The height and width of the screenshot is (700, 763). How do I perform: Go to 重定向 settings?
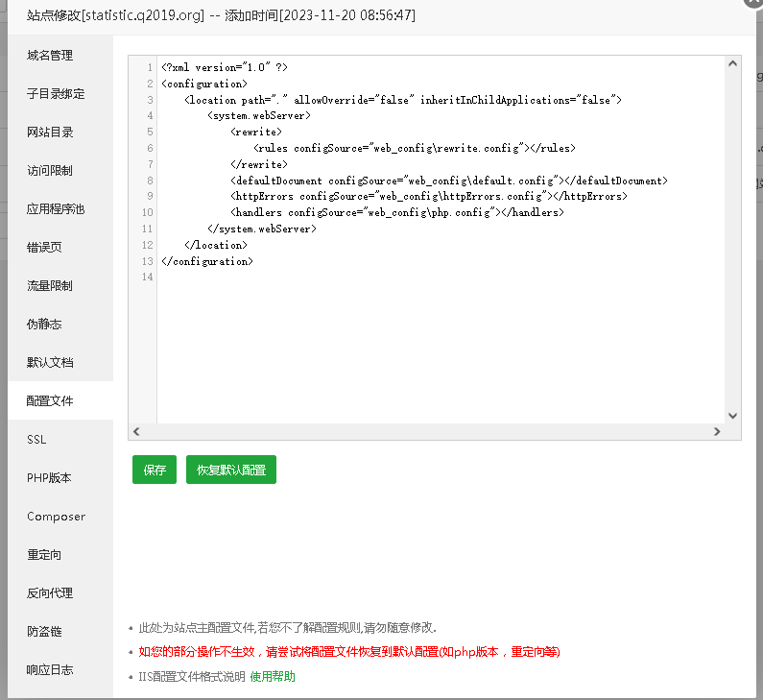(x=44, y=555)
